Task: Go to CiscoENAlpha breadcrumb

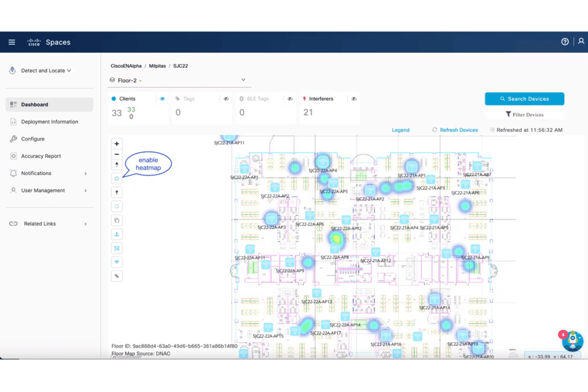Action: click(x=126, y=66)
